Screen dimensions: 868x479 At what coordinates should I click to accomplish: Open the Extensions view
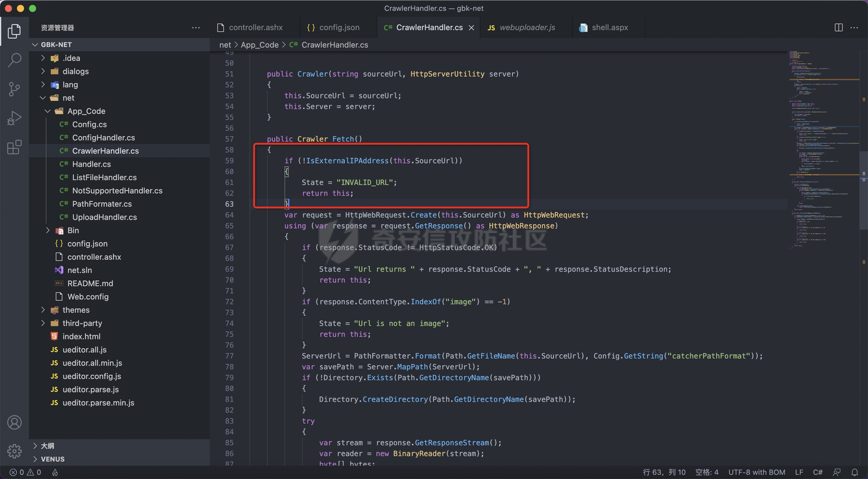[x=14, y=148]
